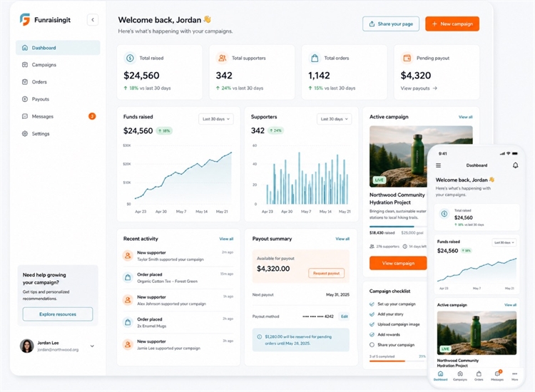The height and width of the screenshot is (392, 535).
Task: Click the supporters count icon under campaign
Action: 372,247
